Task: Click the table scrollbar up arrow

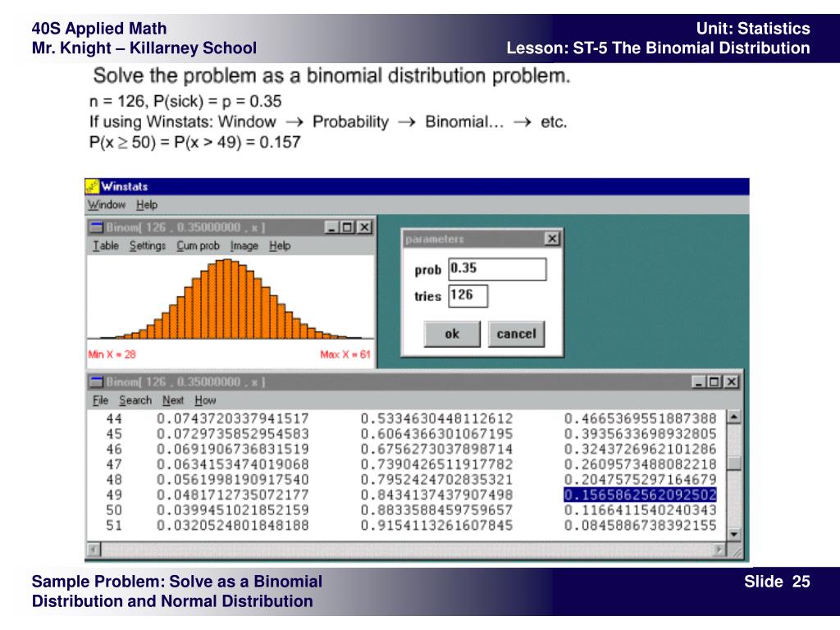Action: (x=734, y=416)
